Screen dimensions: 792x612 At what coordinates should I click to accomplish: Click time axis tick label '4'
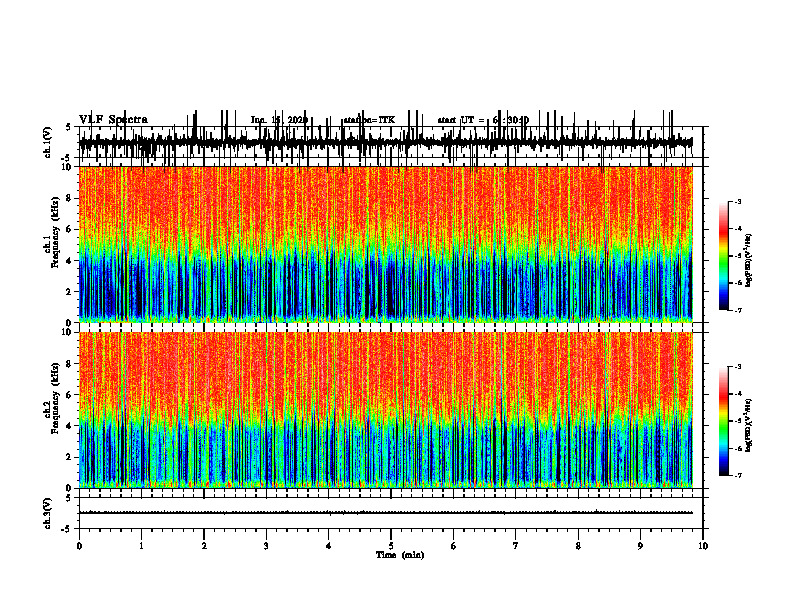tap(328, 546)
